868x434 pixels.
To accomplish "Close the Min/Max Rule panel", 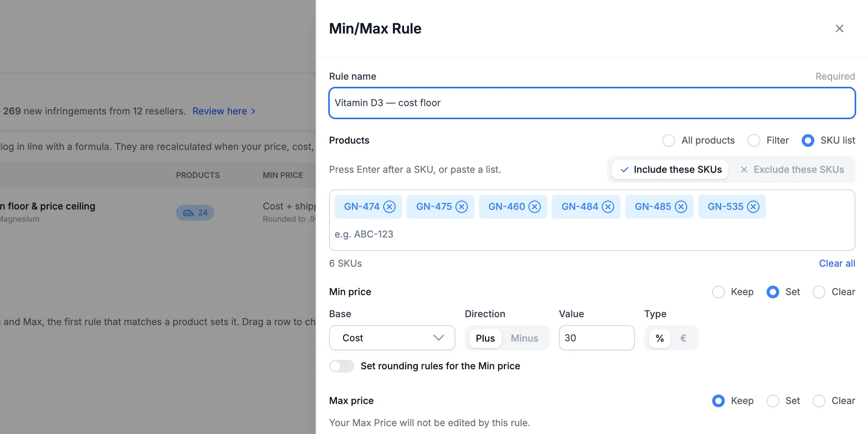I will coord(839,28).
